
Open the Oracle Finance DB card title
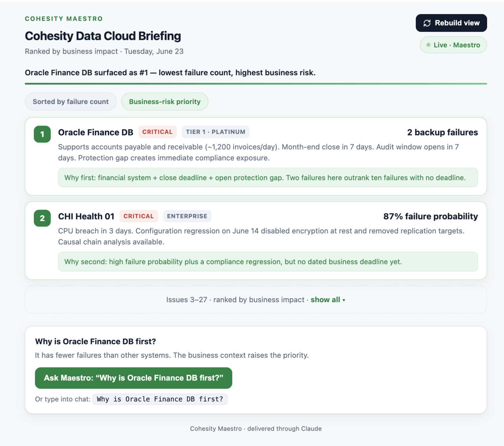click(96, 132)
